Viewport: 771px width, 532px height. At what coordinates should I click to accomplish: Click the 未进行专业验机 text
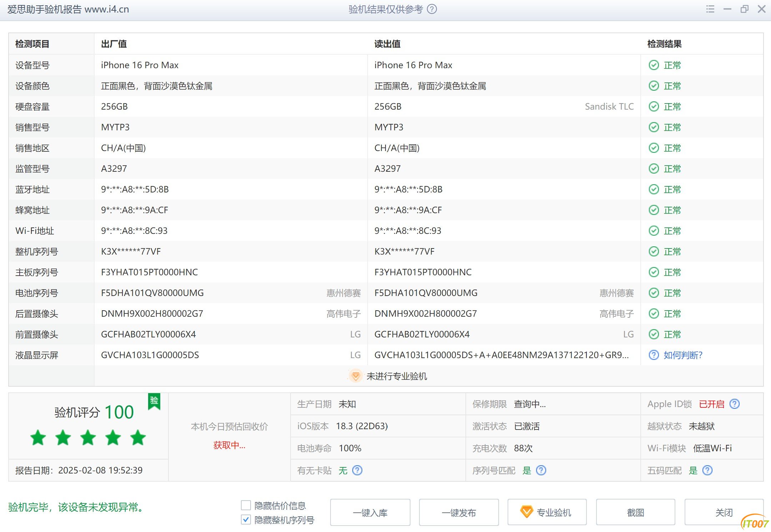(x=397, y=376)
